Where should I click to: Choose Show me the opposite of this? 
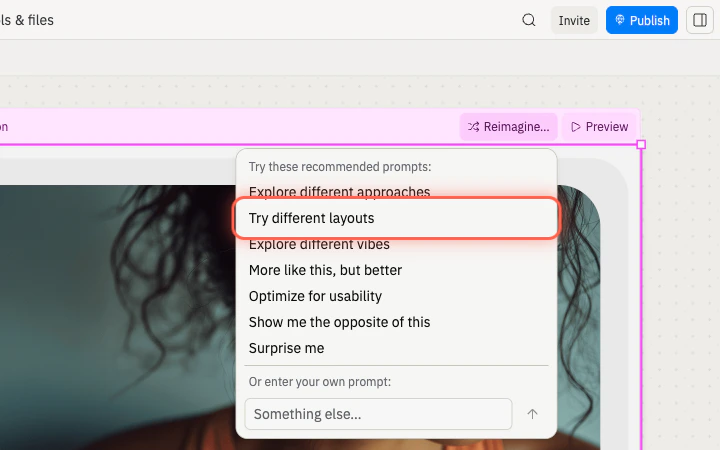(x=339, y=322)
